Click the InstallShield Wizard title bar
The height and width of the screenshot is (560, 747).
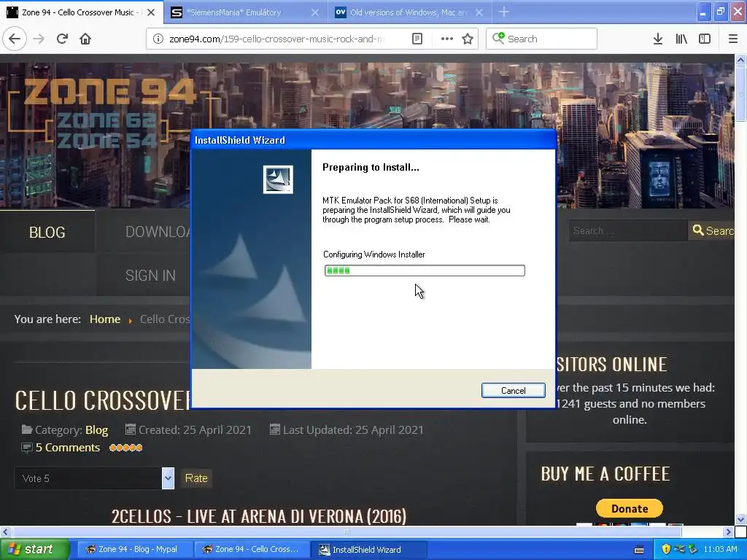pos(373,140)
